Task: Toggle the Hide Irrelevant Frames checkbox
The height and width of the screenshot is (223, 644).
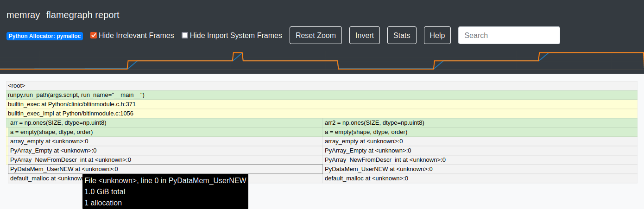Action: (94, 35)
